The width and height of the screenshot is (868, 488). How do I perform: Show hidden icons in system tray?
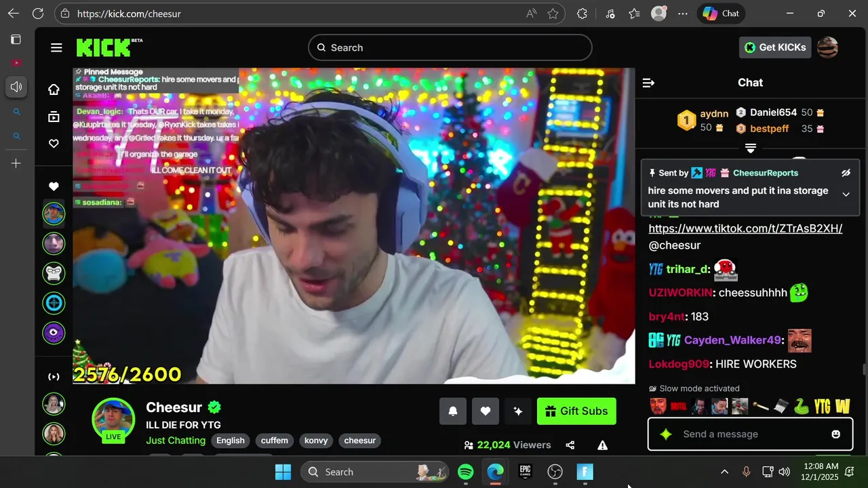pos(724,472)
